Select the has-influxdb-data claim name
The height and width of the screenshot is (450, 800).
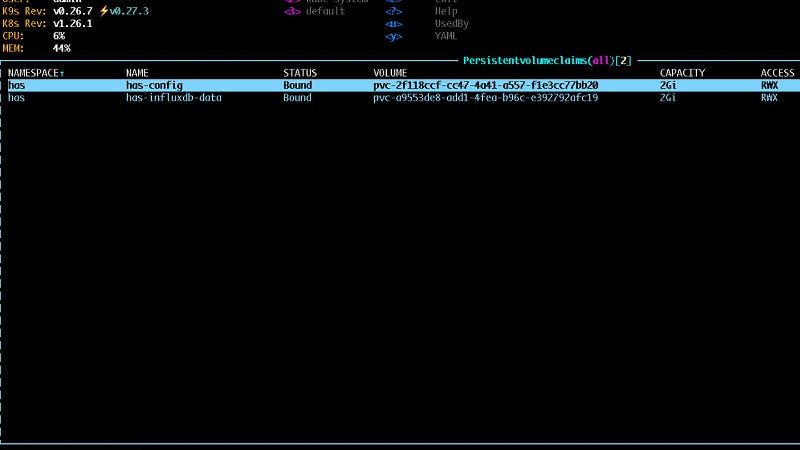click(174, 97)
